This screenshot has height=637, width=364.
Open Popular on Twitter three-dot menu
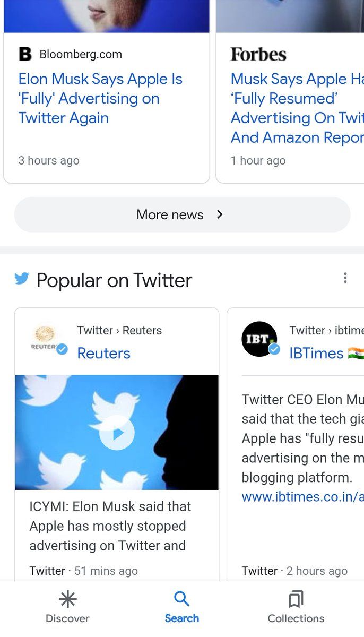pos(345,278)
